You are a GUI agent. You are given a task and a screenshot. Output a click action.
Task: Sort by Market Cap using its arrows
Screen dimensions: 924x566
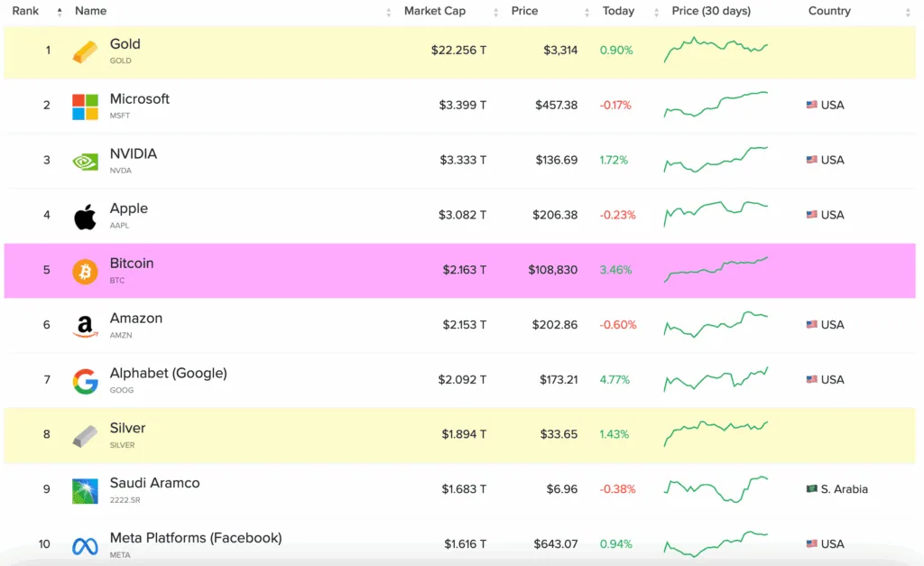pyautogui.click(x=495, y=12)
